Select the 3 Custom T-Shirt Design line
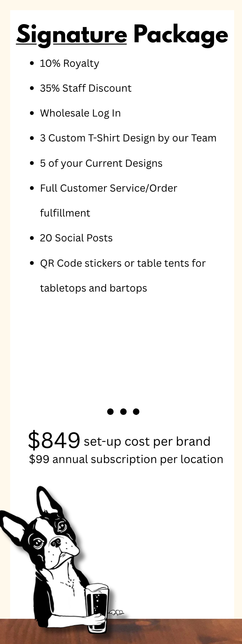This screenshot has width=242, height=644. tap(128, 138)
